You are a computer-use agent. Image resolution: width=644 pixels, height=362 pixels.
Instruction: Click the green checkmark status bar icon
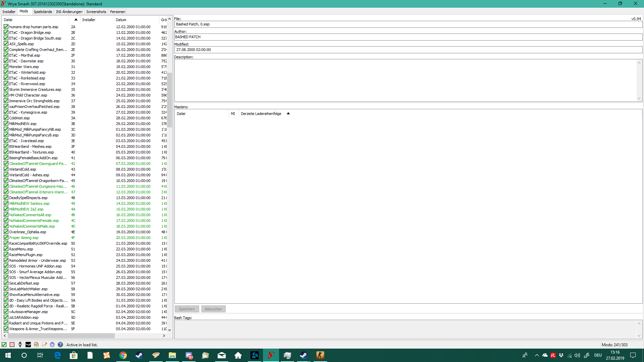pos(4,345)
